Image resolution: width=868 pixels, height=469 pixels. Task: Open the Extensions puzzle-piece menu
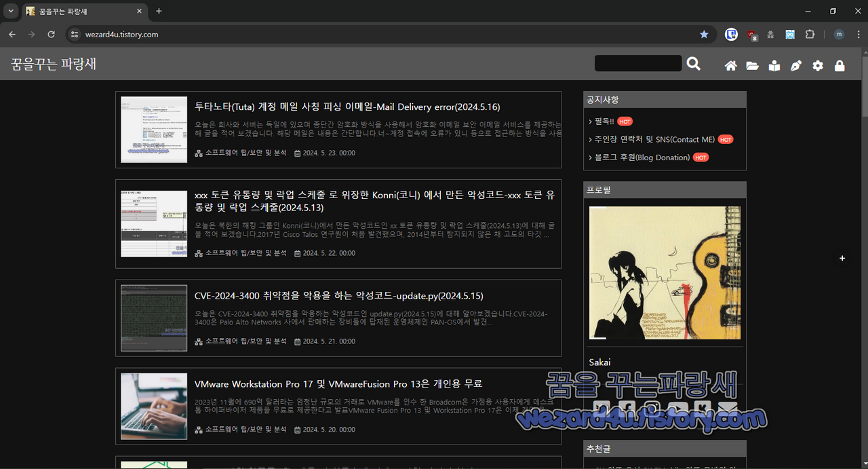pos(810,34)
